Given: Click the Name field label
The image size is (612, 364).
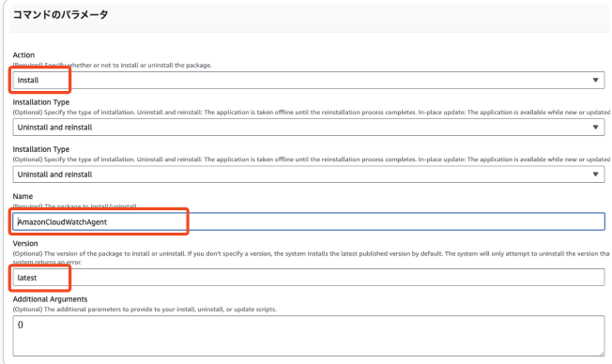Looking at the screenshot, I should [x=23, y=196].
